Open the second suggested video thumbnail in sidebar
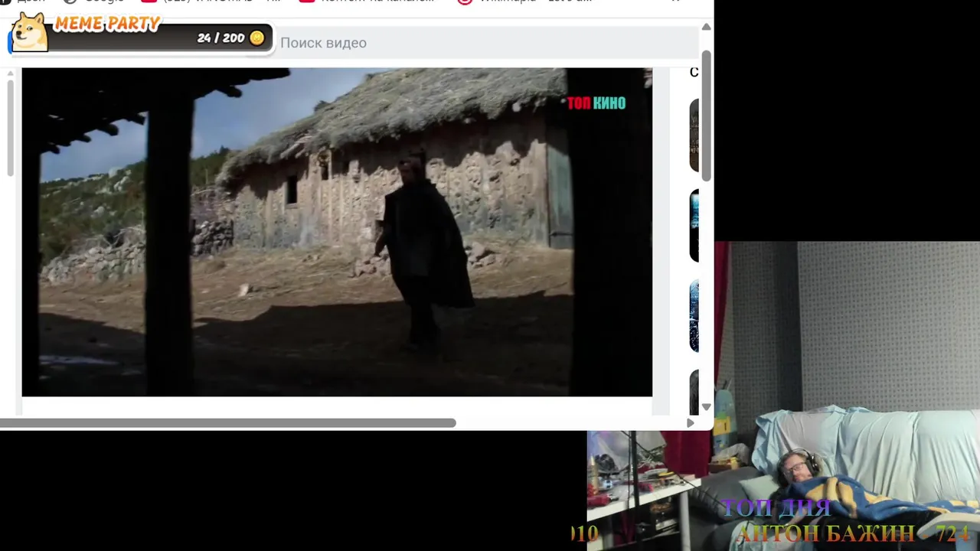This screenshot has height=551, width=980. point(694,226)
